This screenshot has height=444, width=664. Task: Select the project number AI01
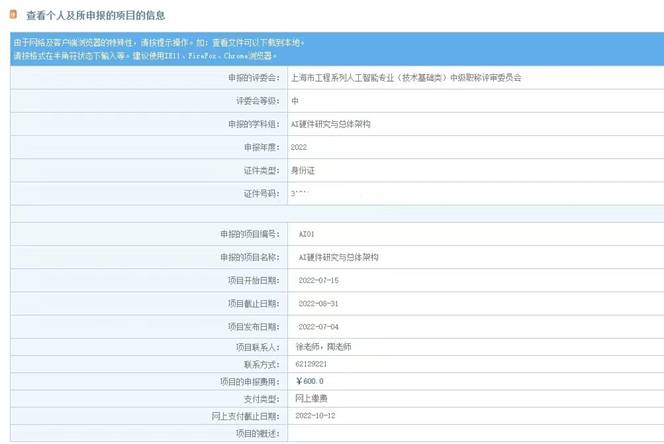click(x=307, y=234)
